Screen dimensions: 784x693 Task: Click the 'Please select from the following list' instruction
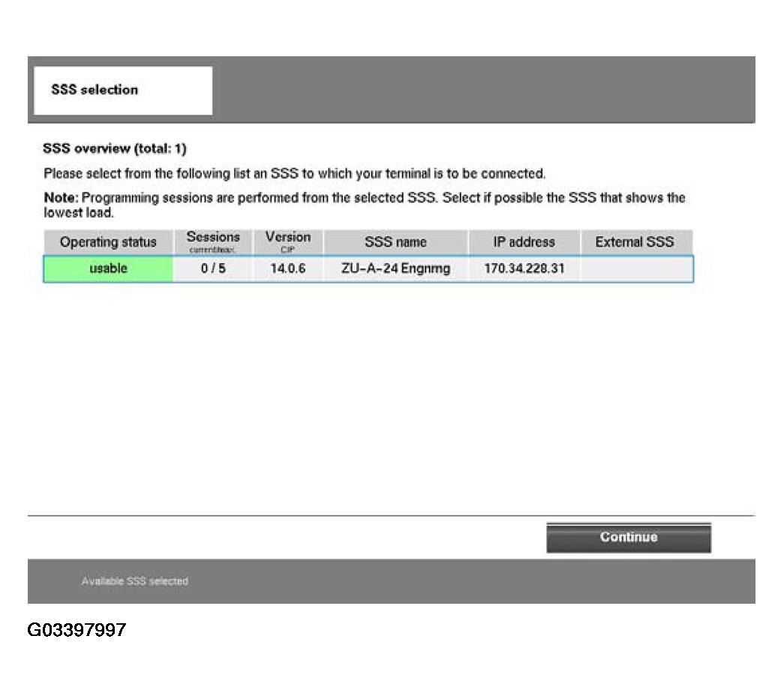coord(294,174)
